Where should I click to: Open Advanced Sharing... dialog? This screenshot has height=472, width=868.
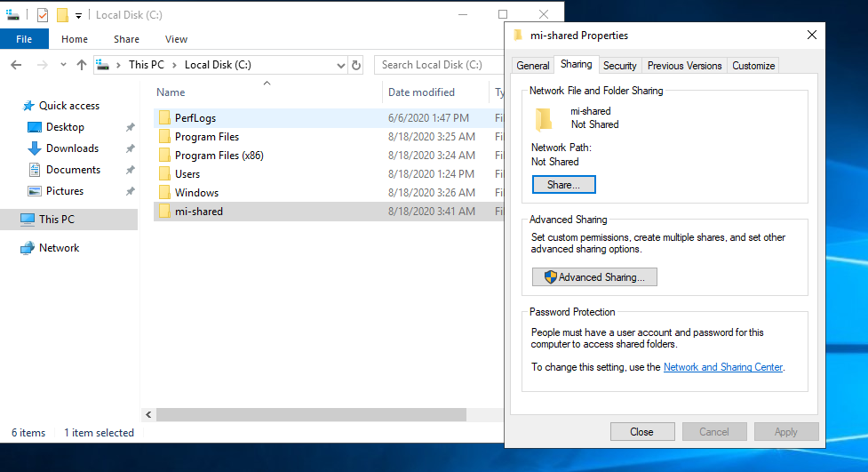(594, 277)
